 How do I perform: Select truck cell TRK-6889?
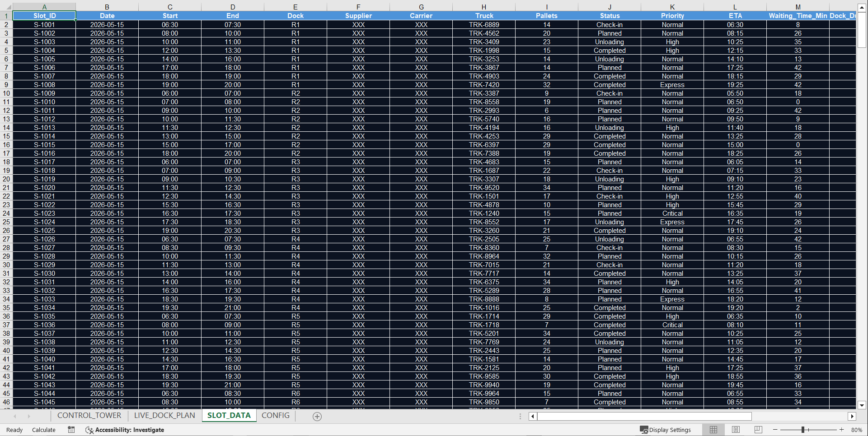[484, 25]
